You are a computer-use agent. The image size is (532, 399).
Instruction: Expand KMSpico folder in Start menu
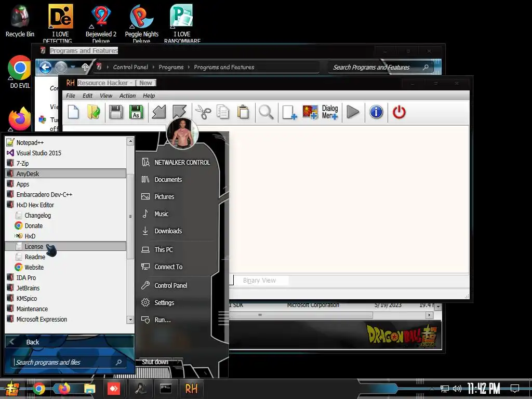pyautogui.click(x=66, y=299)
